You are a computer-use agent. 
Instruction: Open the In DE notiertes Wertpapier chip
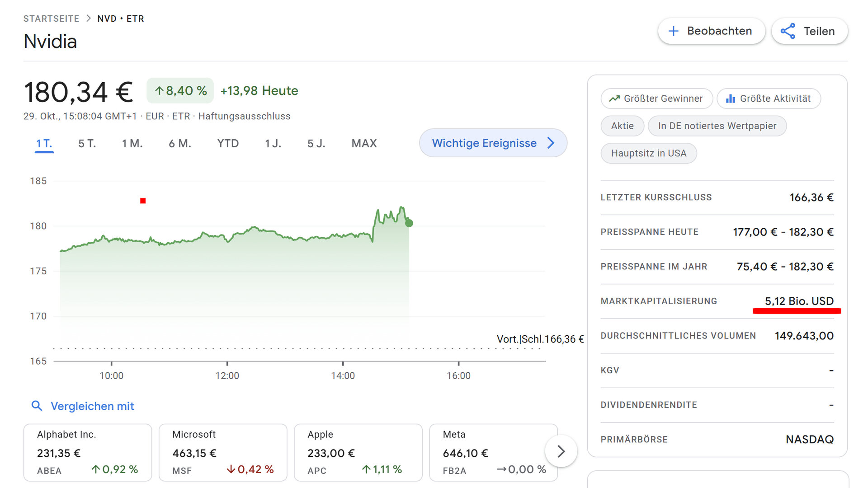pos(717,126)
